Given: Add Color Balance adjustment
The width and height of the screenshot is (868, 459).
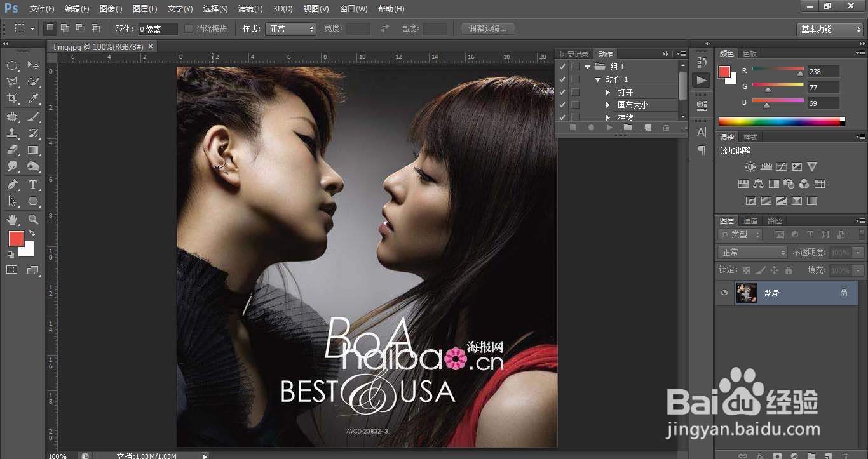Looking at the screenshot, I should tap(758, 184).
